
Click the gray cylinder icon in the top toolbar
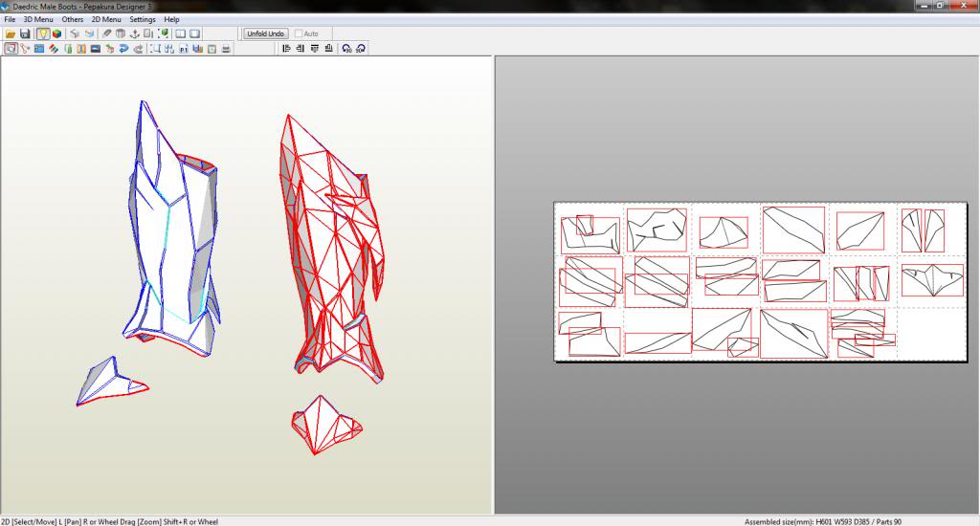click(120, 33)
